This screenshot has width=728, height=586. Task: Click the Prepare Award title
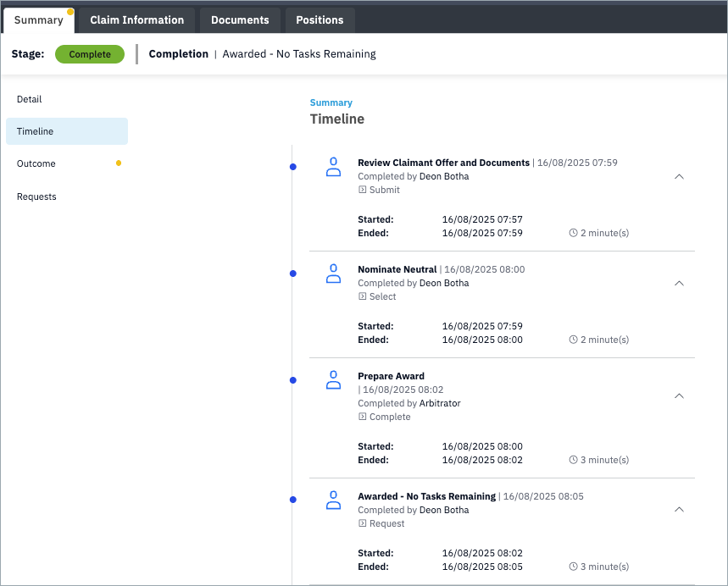pos(391,376)
